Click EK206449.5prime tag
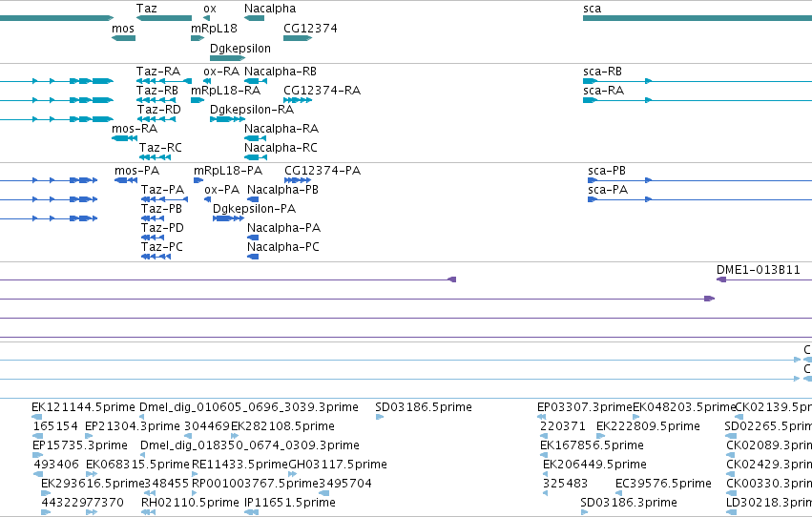Viewport: 812px width, 517px height. click(545, 474)
